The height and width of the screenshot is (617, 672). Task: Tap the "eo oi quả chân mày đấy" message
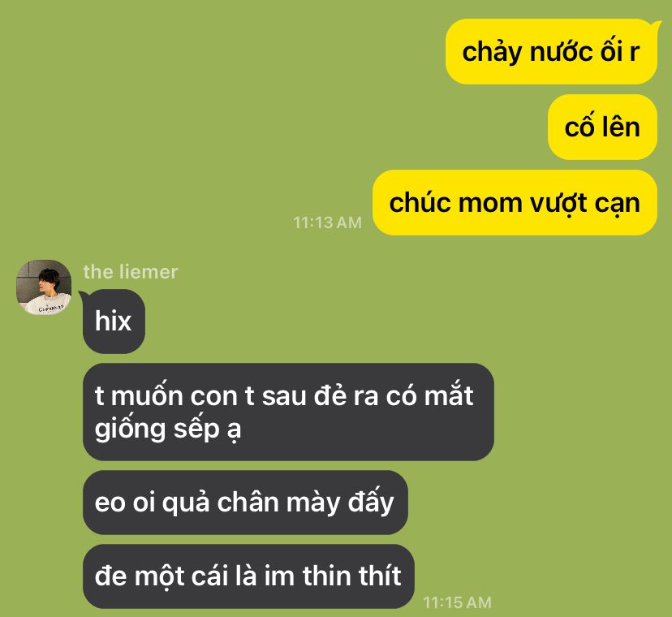[x=245, y=502]
